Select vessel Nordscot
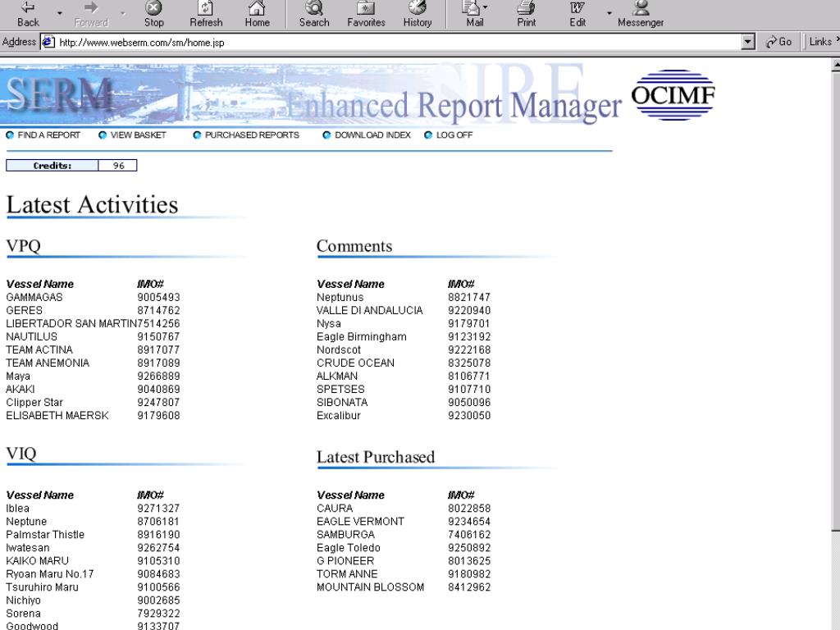This screenshot has height=630, width=840. 339,349
